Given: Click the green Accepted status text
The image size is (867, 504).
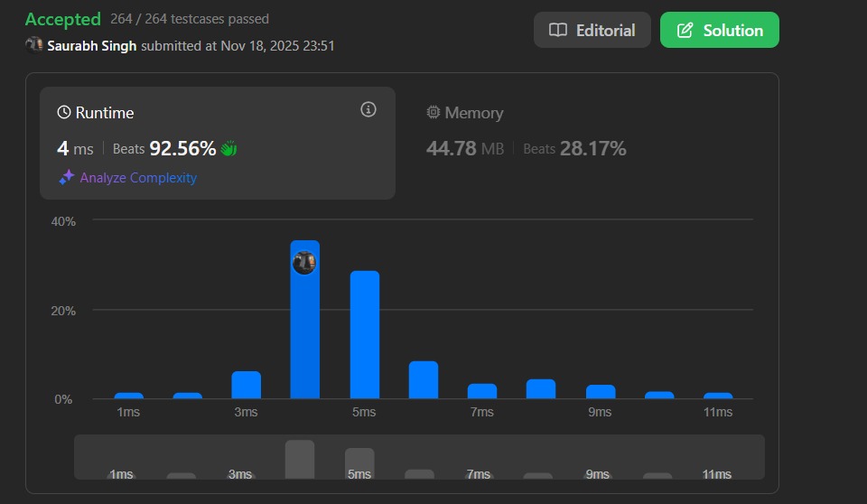Looking at the screenshot, I should (63, 19).
